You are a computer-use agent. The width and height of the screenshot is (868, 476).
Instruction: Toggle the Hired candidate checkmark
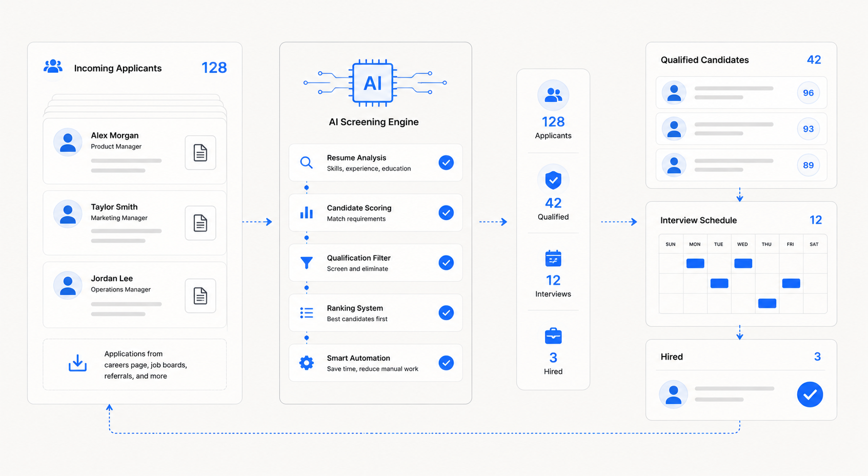coord(810,395)
